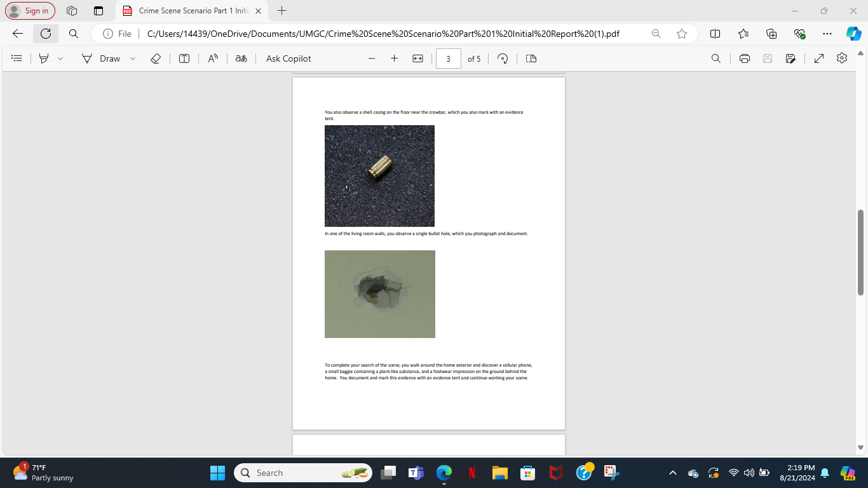
Task: Open the highlighter options dropdown
Action: click(59, 58)
